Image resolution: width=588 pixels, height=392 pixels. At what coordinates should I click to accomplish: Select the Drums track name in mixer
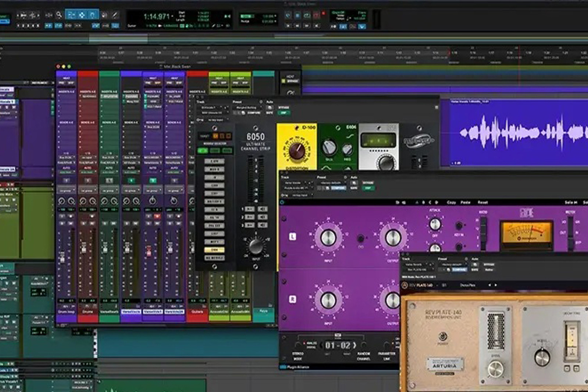pyautogui.click(x=87, y=312)
